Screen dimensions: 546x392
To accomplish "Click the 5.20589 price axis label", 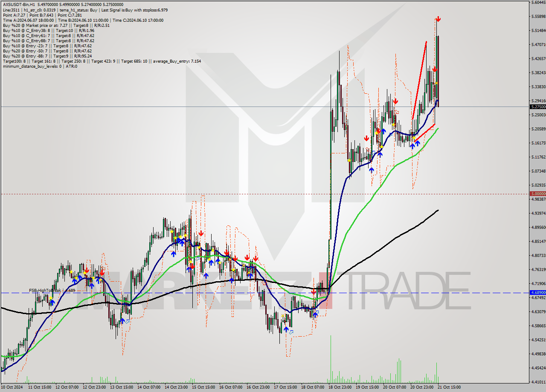I will click(x=538, y=129).
